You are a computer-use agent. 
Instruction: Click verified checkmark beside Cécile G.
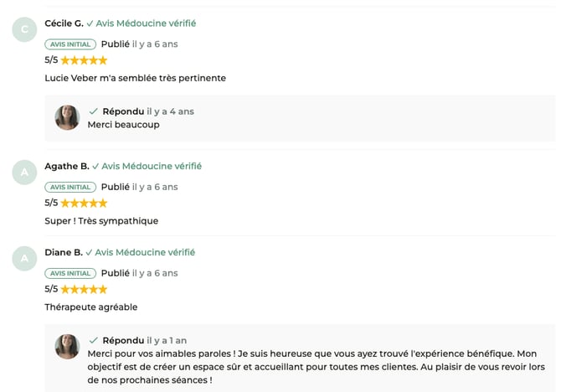(x=90, y=23)
